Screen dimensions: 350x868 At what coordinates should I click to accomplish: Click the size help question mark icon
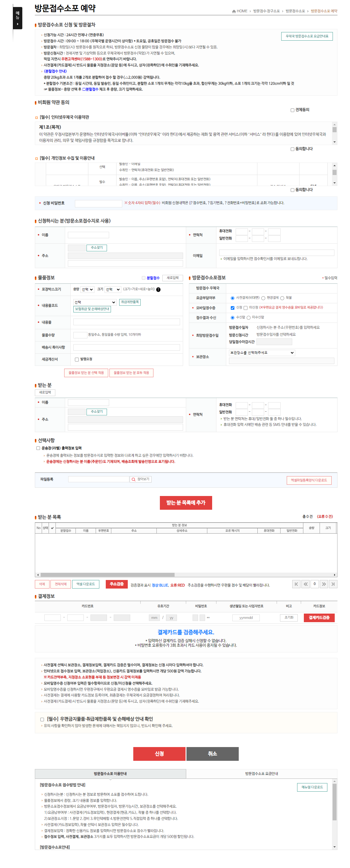[158, 290]
